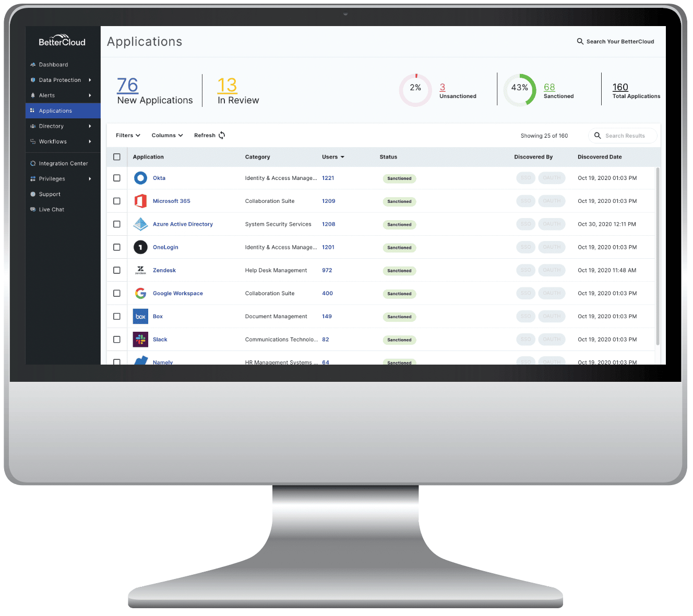Click the Dashboard sidebar icon
Screen dimensions: 693x616
click(x=33, y=65)
